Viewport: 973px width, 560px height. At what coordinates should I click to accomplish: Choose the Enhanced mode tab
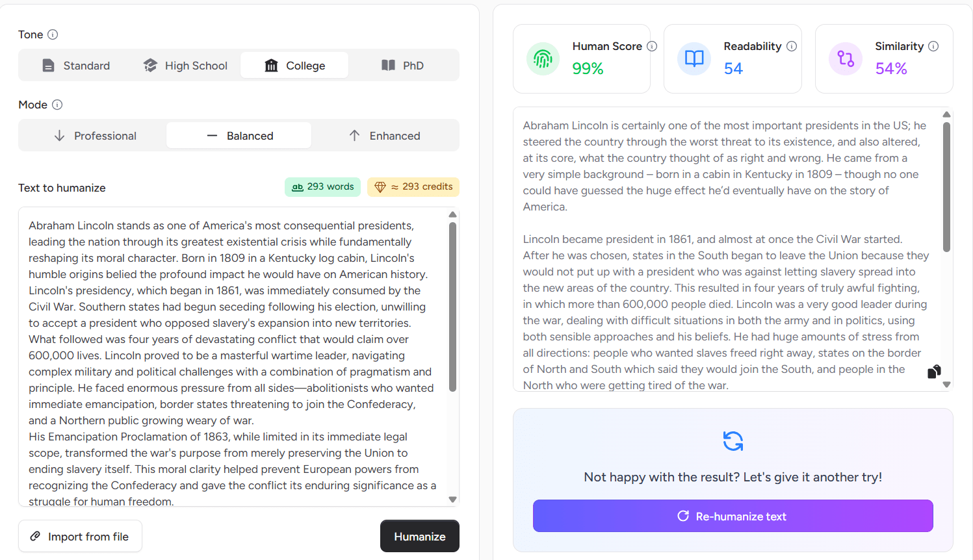click(385, 136)
